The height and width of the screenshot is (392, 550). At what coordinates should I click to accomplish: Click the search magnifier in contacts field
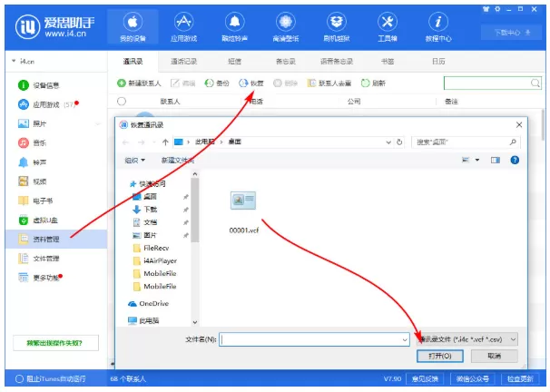pyautogui.click(x=535, y=83)
